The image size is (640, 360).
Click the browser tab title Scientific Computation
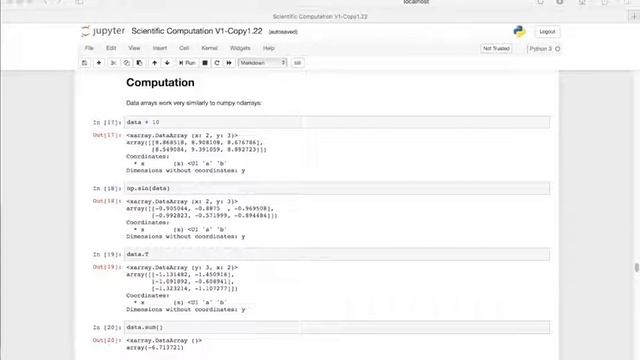320,17
